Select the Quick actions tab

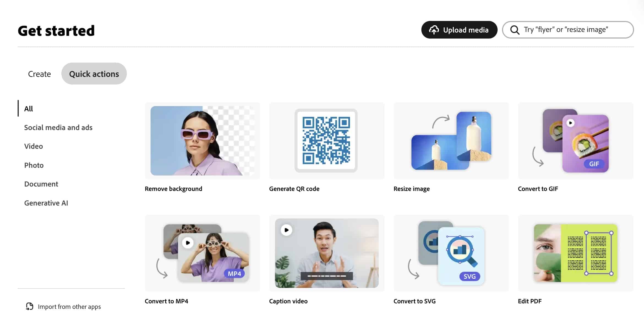[94, 74]
